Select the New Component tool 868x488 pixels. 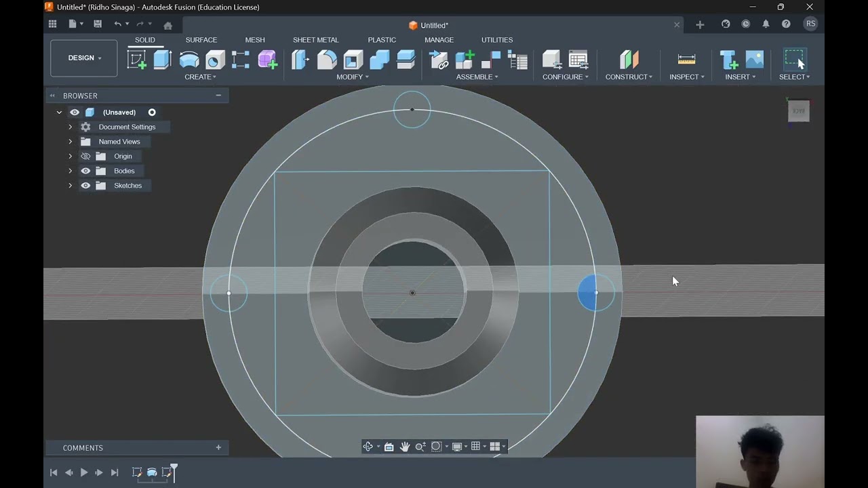coord(465,60)
